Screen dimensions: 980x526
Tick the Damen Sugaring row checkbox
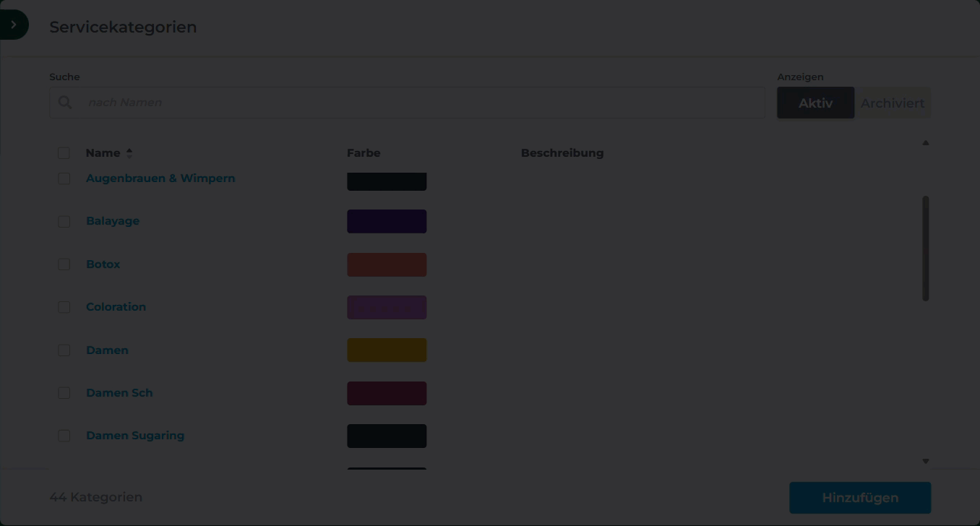pyautogui.click(x=64, y=436)
